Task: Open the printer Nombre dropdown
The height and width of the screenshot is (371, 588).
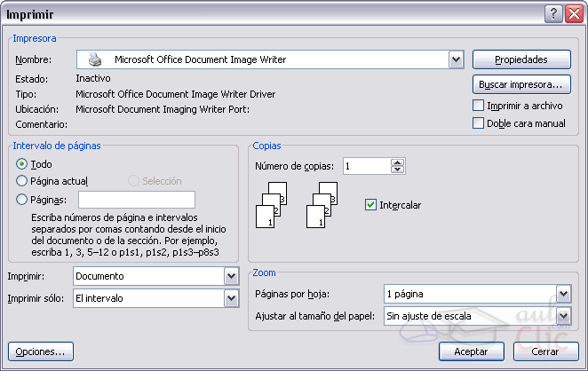Action: coord(457,59)
